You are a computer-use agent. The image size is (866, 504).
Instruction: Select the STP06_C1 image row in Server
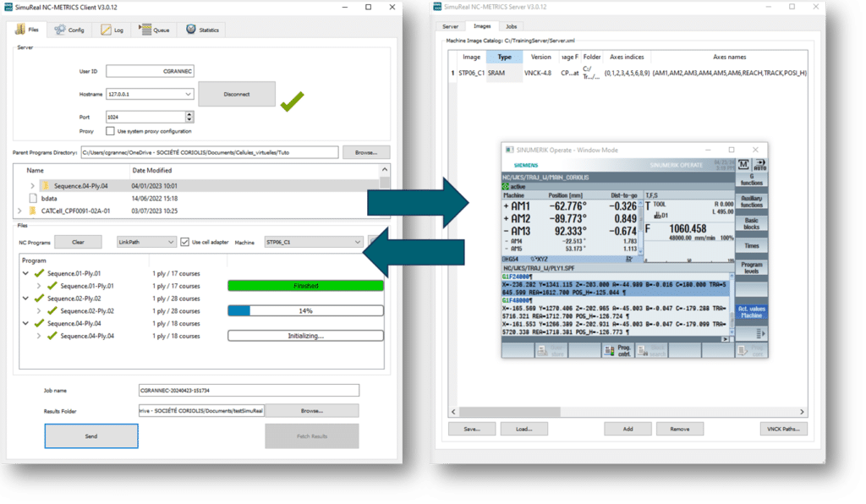click(628, 73)
